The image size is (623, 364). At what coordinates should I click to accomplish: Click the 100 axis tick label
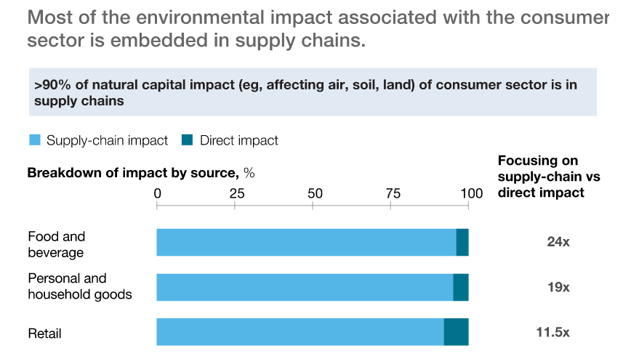click(x=471, y=193)
